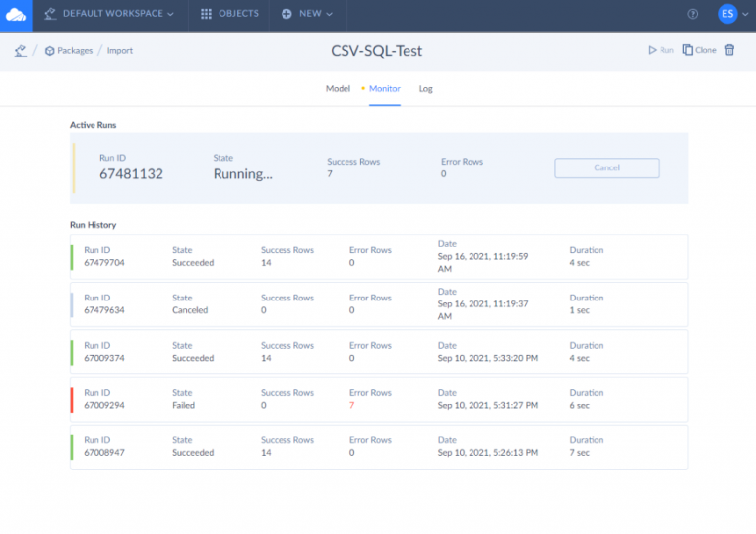Click the Clone package icon
This screenshot has width=756, height=534.
699,50
